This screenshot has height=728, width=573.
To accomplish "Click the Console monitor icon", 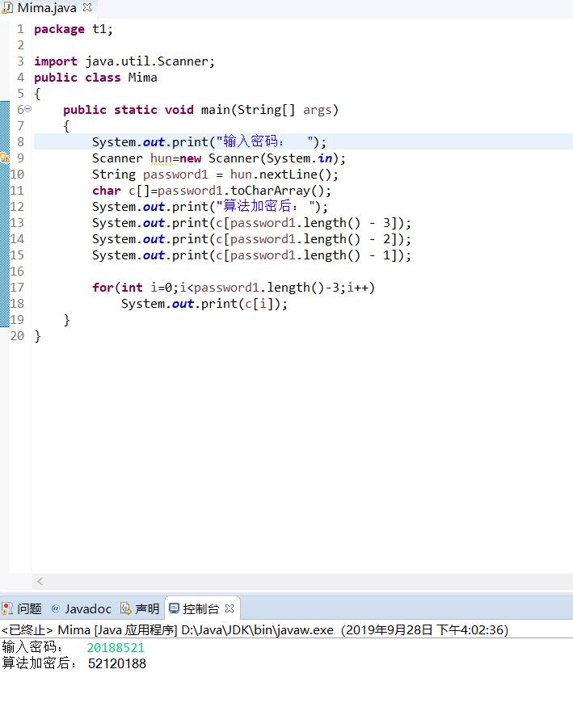I will tap(174, 608).
